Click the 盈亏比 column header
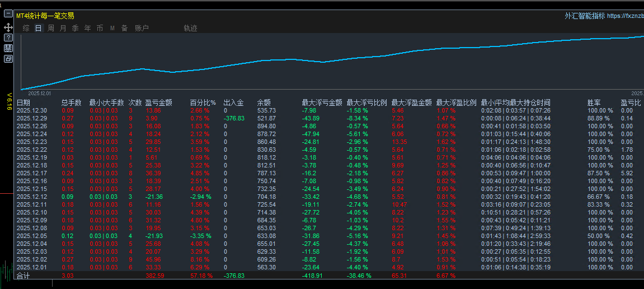This screenshot has width=644, height=289. (x=631, y=102)
